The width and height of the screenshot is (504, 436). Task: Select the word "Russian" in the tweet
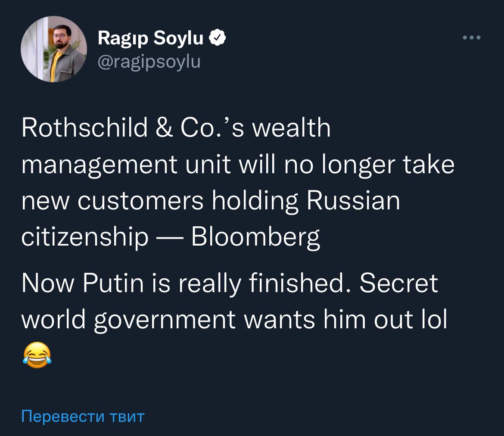(x=353, y=200)
